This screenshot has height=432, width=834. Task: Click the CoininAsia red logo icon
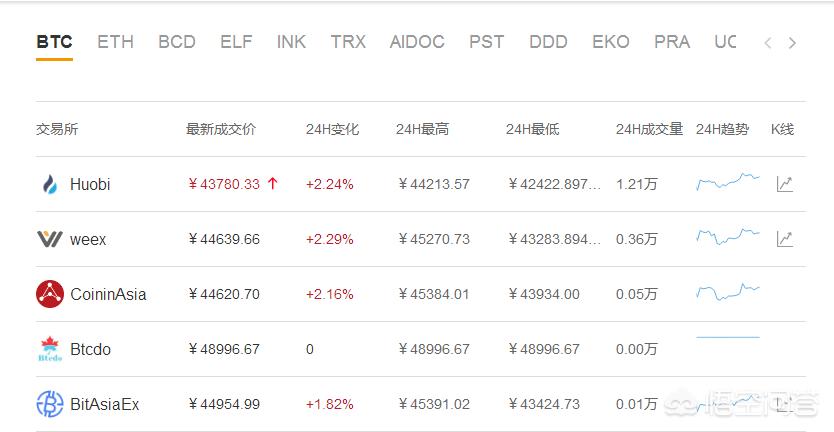[50, 294]
